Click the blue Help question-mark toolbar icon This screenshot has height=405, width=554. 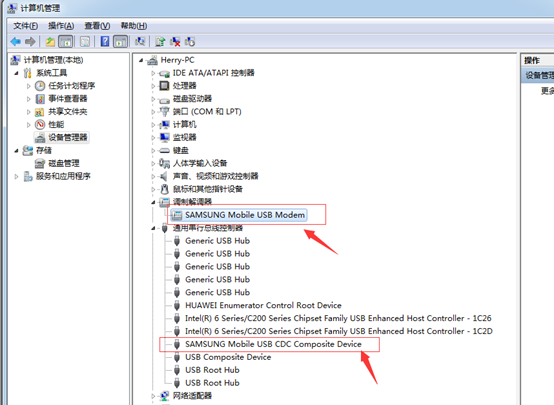pos(105,41)
